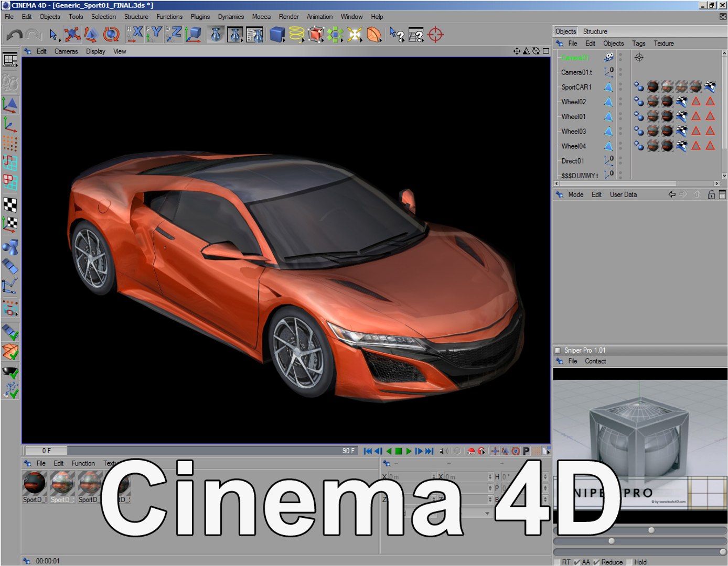Click the first red triangle tag on Wheel02
This screenshot has width=728, height=566.
(x=695, y=101)
